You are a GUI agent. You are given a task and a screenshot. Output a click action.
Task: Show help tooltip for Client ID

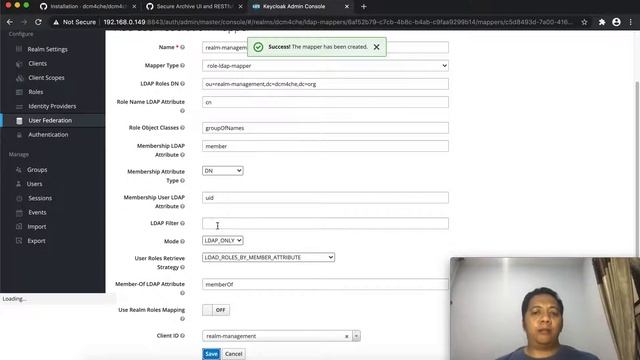pyautogui.click(x=182, y=336)
